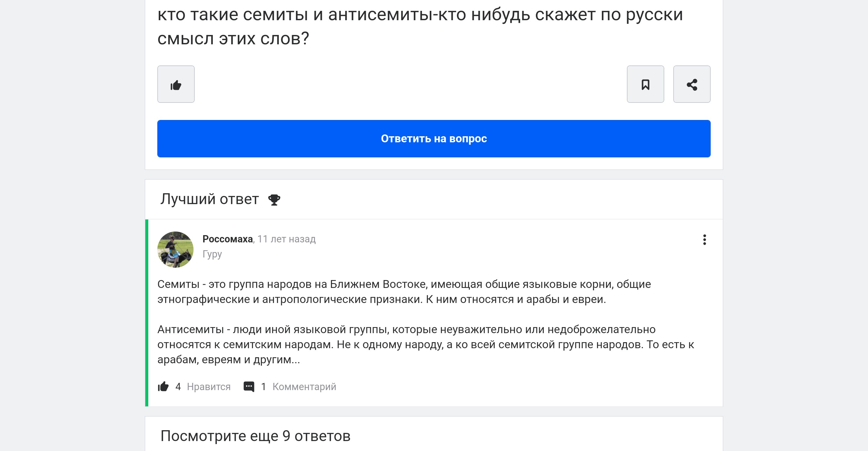Screen dimensions: 868x451
Task: Click the Гуру rank label
Action: pyautogui.click(x=212, y=254)
